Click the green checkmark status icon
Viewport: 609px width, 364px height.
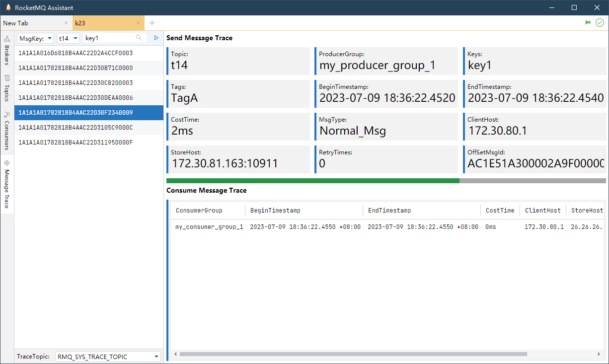pos(600,23)
